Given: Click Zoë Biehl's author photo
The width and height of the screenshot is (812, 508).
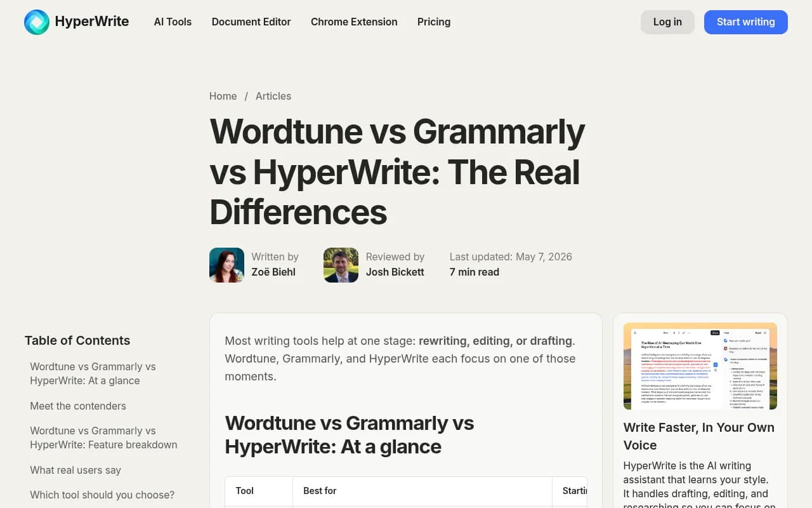Looking at the screenshot, I should pos(226,265).
